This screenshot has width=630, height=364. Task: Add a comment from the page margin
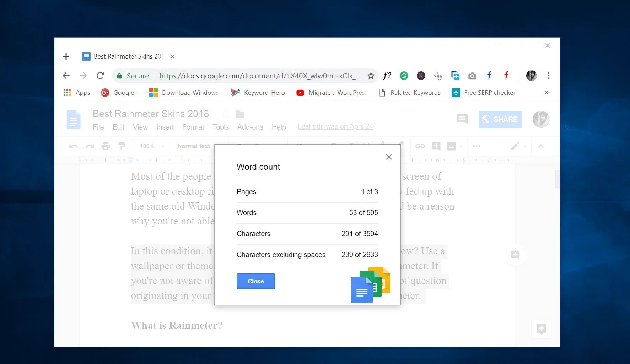pyautogui.click(x=515, y=255)
